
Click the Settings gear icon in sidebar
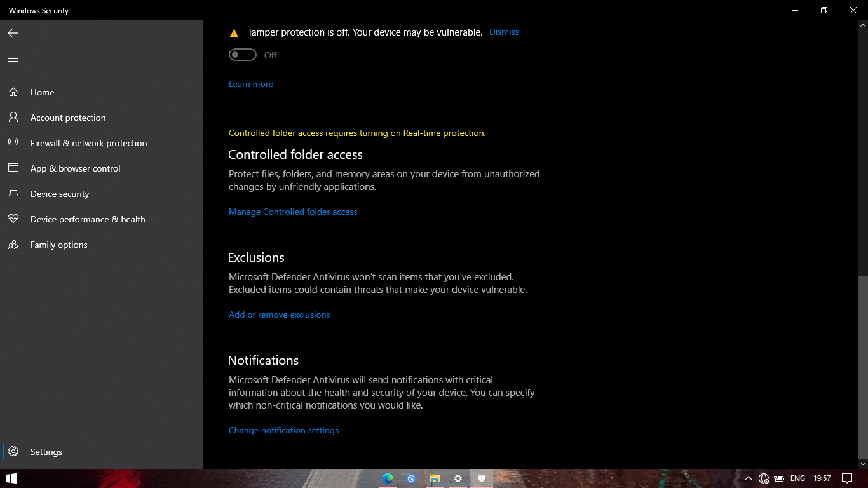tap(13, 452)
